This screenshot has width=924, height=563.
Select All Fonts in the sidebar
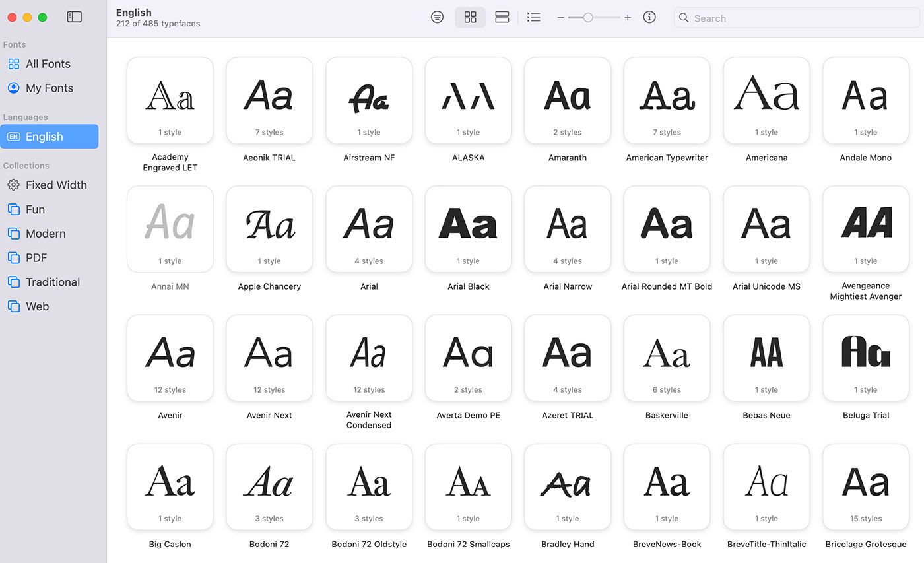[x=46, y=63]
